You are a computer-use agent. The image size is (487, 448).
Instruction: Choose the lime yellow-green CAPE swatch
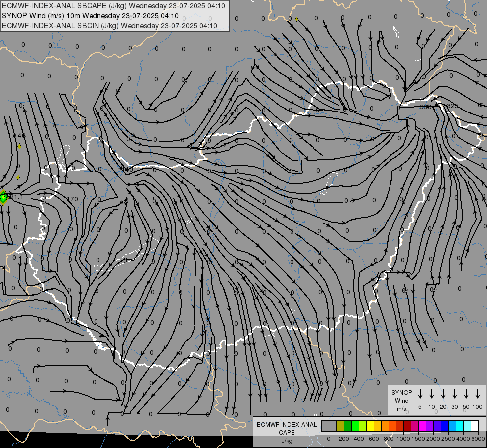tap(363, 426)
